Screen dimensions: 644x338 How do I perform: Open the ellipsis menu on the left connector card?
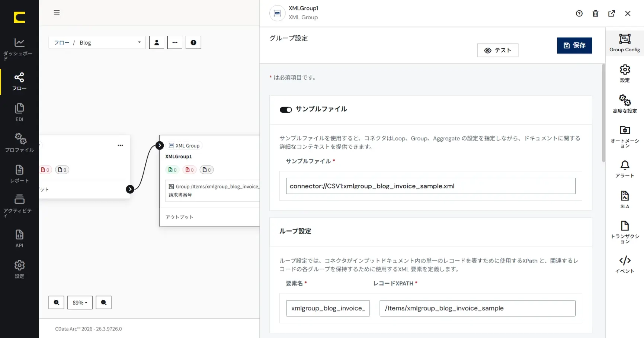pos(120,145)
